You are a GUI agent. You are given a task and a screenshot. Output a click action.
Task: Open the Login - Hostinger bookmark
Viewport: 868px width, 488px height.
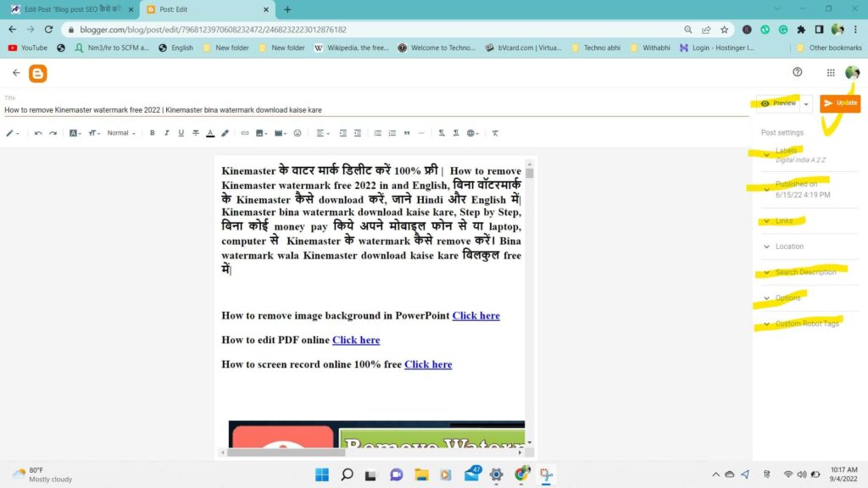(717, 48)
